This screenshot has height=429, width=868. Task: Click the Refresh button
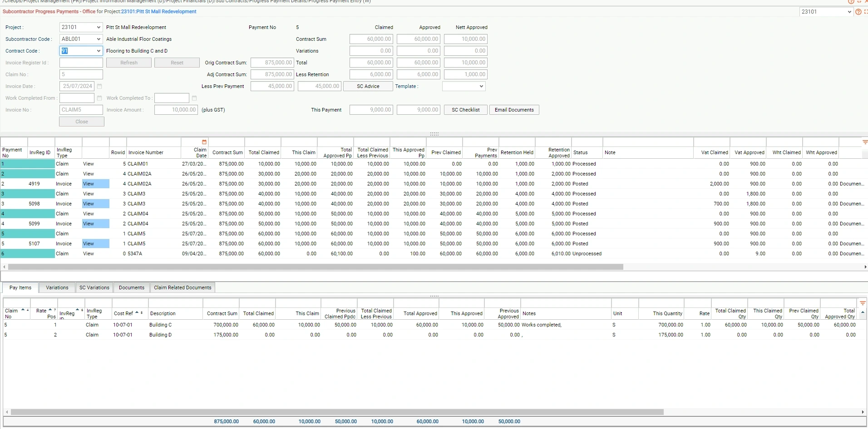click(129, 63)
